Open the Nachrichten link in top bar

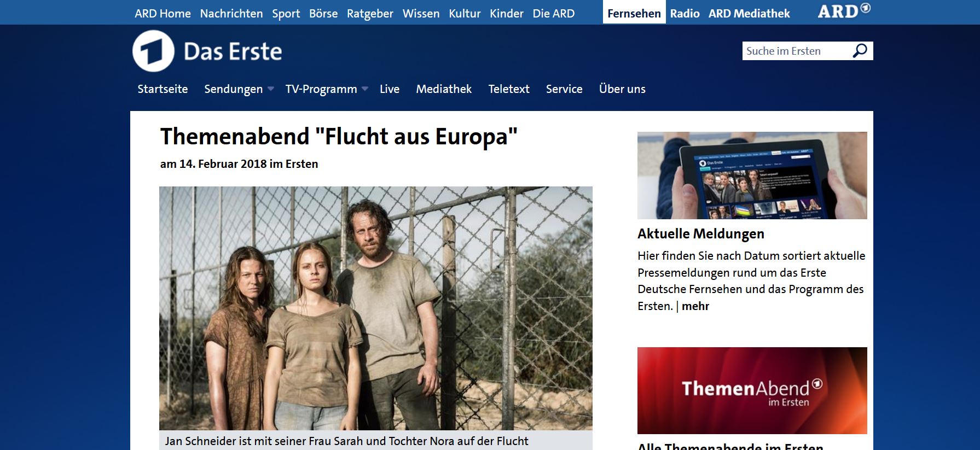(x=231, y=13)
